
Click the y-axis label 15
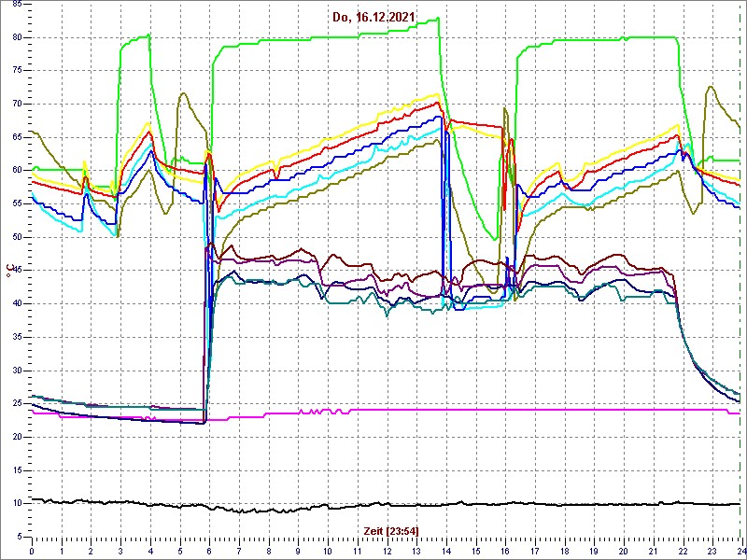pos(17,470)
